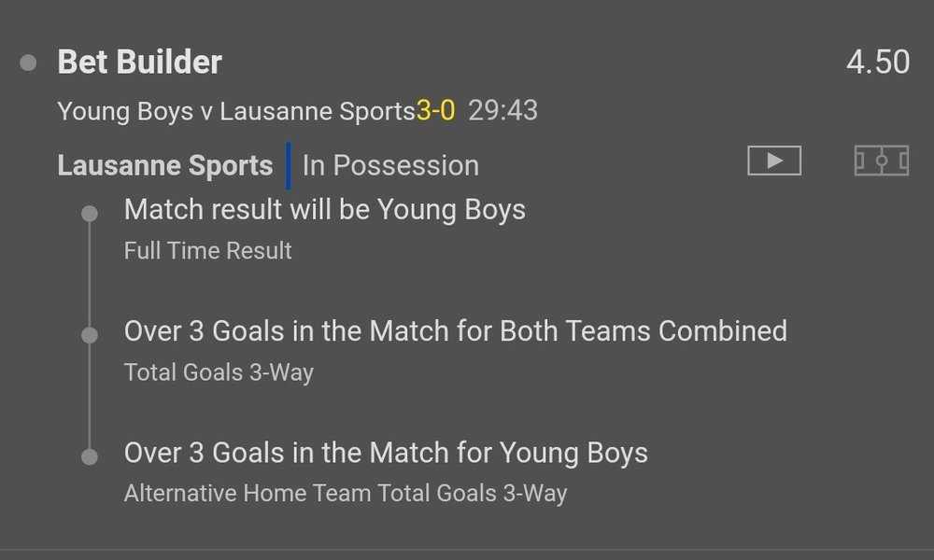Open the live stream video icon

(774, 161)
